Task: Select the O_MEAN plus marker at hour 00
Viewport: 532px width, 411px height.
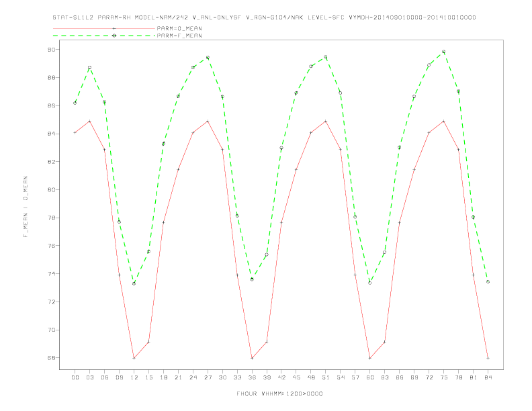Action: tap(75, 132)
